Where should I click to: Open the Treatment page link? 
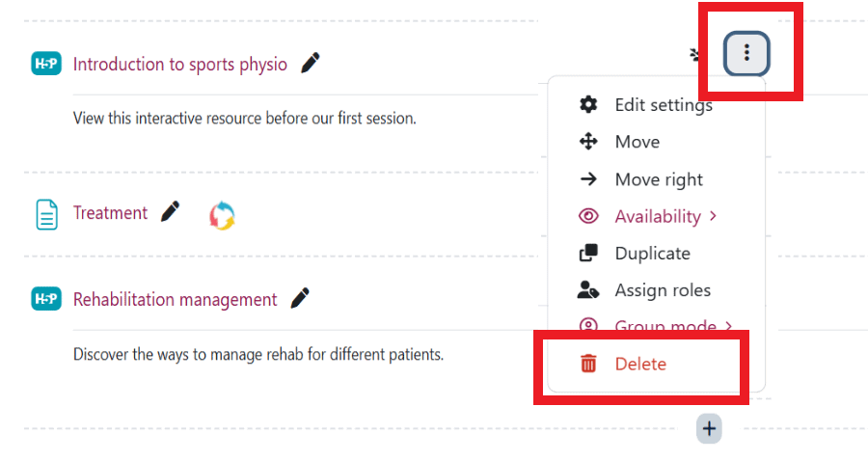(x=111, y=213)
